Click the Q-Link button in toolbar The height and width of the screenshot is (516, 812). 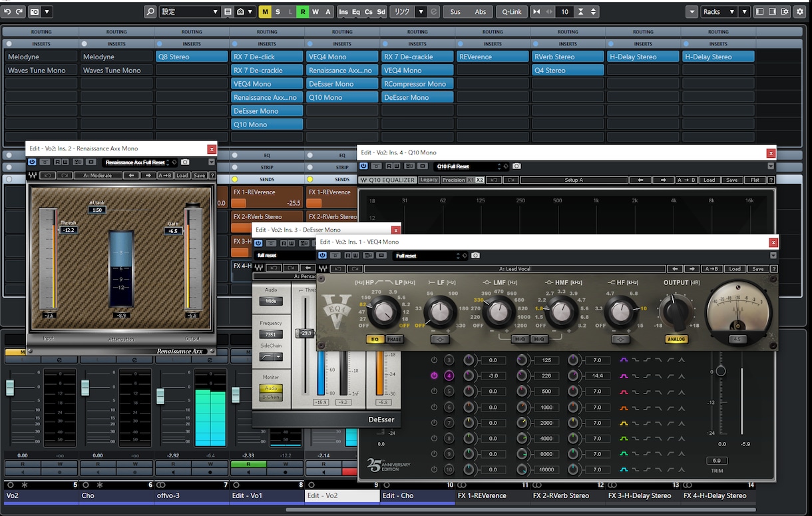(512, 11)
